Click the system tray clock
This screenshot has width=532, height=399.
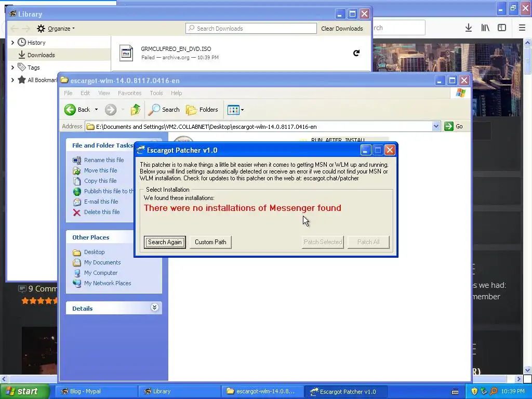(x=513, y=391)
